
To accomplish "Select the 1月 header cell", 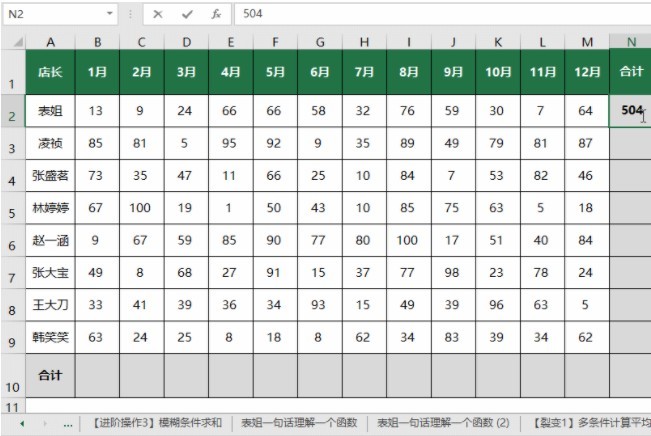I will click(98, 72).
